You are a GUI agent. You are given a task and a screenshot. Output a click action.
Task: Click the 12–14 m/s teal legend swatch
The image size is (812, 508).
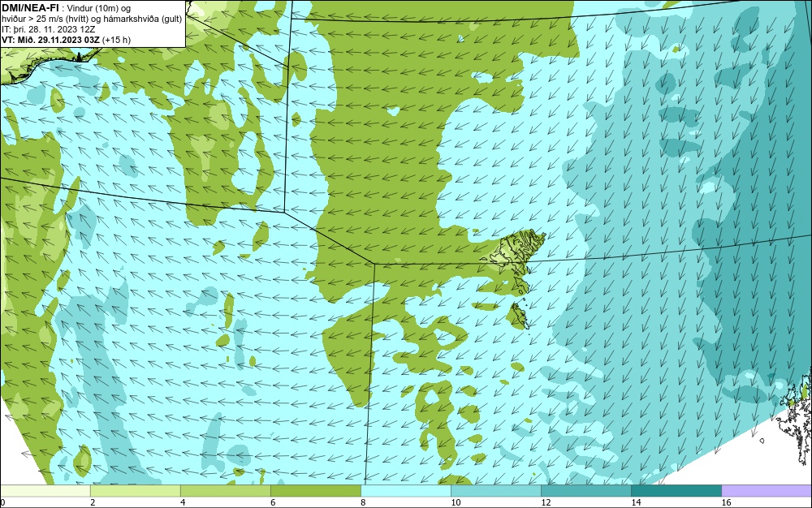coord(586,490)
